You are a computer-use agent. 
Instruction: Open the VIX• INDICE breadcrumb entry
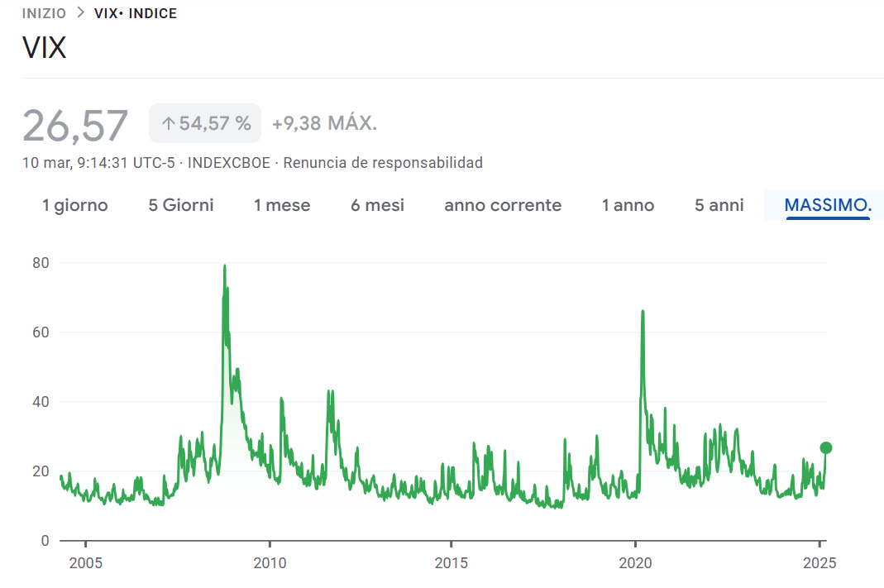coord(135,13)
